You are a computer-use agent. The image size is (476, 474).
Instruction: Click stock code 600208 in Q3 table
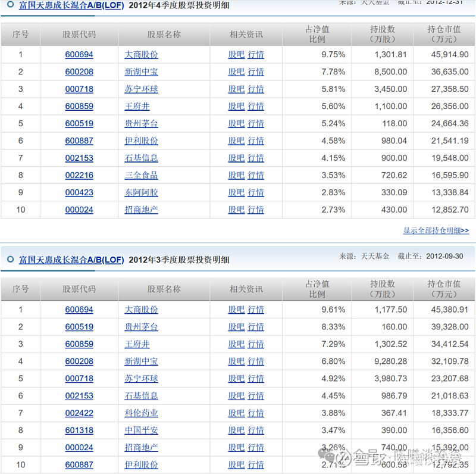pyautogui.click(x=79, y=361)
